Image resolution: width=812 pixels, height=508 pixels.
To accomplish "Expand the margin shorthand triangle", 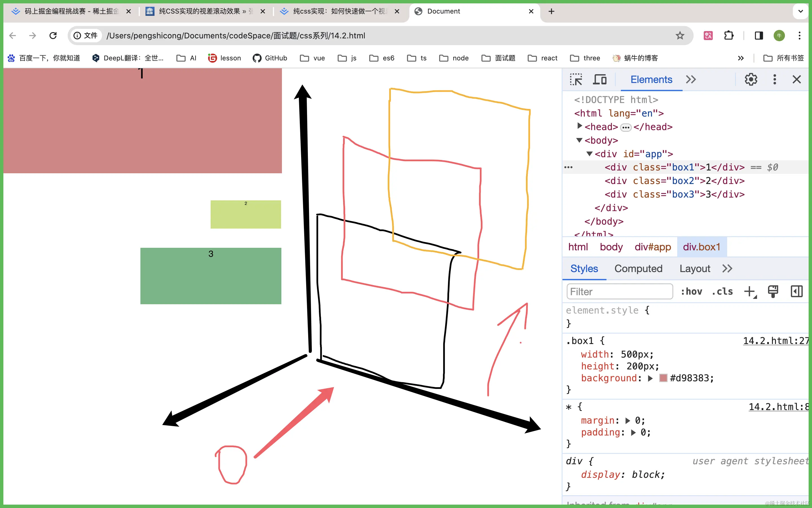I will click(x=627, y=421).
